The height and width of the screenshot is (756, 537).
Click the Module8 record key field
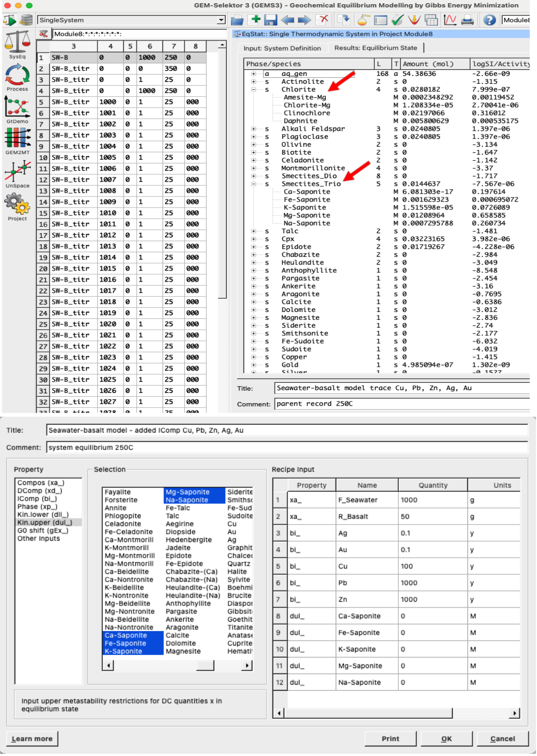coord(139,34)
